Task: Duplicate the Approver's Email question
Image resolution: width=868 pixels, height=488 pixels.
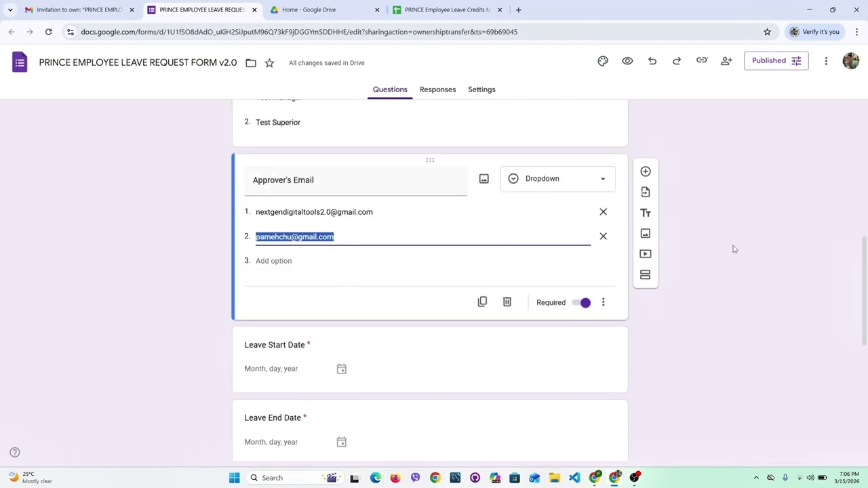Action: point(482,302)
